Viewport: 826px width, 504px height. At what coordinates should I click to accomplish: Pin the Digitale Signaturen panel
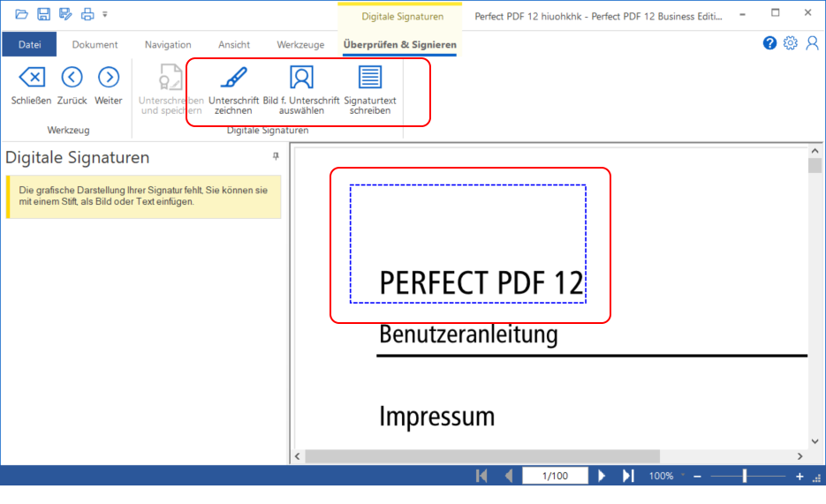coord(276,156)
